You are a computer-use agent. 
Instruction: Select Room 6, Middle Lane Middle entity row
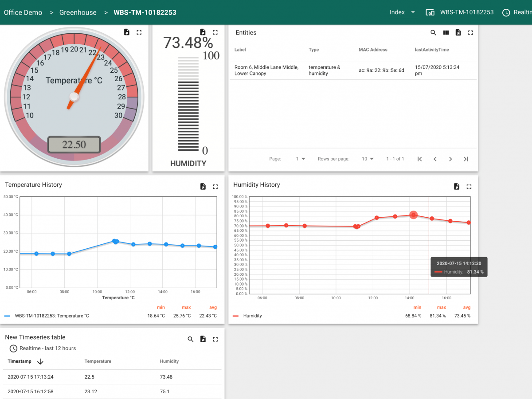[353, 70]
